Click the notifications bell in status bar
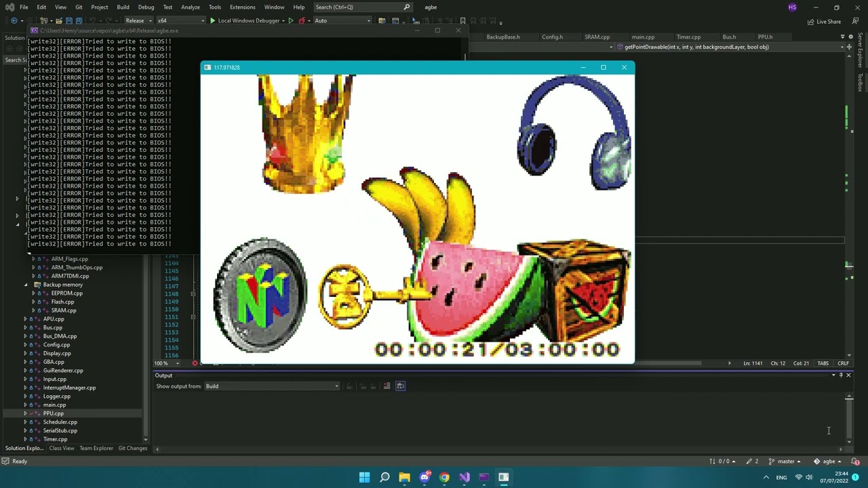Image resolution: width=868 pixels, height=488 pixels. (856, 461)
